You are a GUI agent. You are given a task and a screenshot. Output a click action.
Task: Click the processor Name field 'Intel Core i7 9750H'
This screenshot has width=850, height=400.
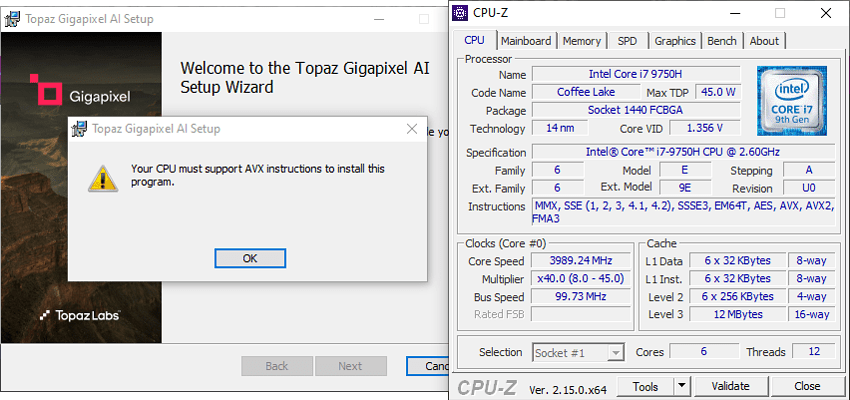636,74
